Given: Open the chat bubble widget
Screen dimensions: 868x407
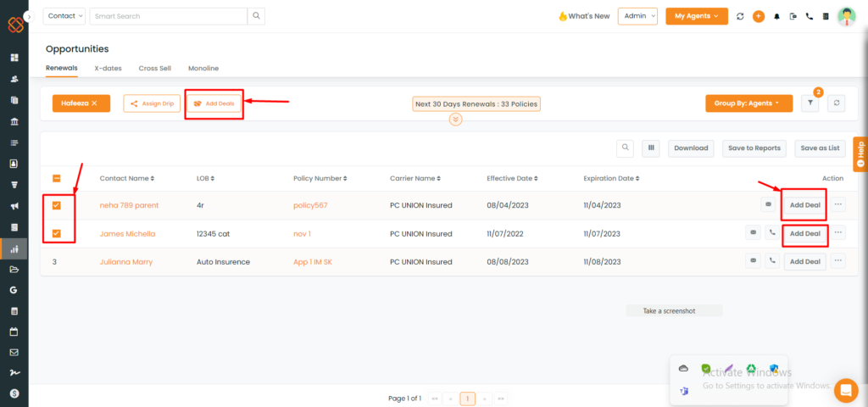Looking at the screenshot, I should tap(846, 390).
